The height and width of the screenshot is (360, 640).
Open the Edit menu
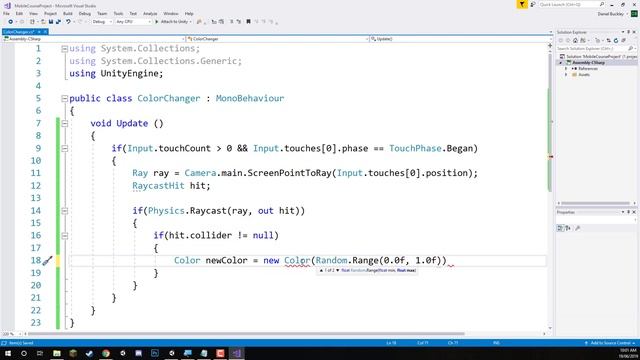pos(19,13)
